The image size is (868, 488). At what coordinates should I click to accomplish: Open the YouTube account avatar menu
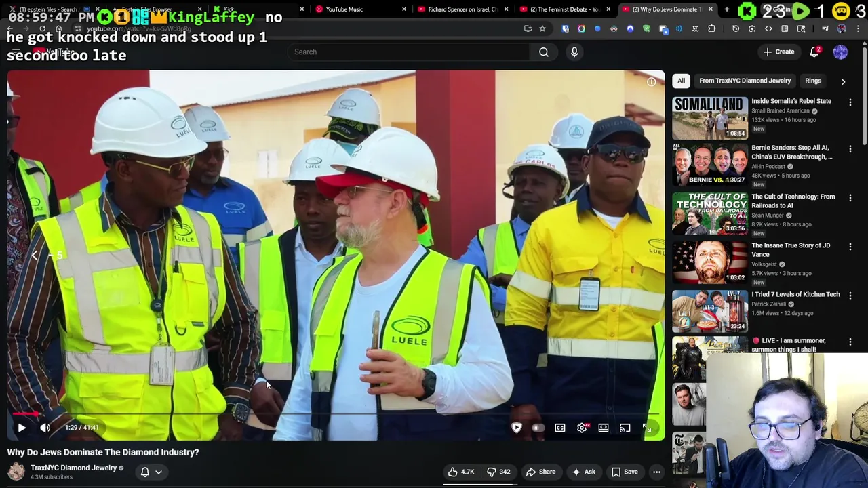[x=840, y=52]
